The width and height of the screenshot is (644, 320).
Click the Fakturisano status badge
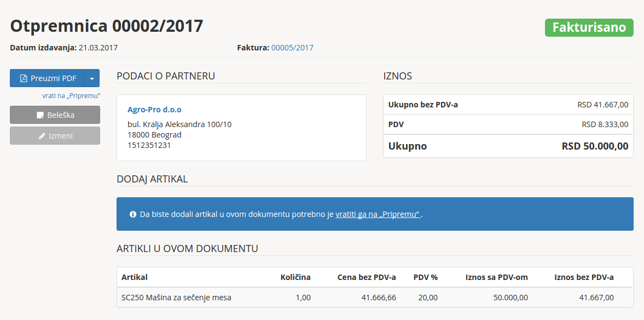click(x=589, y=27)
